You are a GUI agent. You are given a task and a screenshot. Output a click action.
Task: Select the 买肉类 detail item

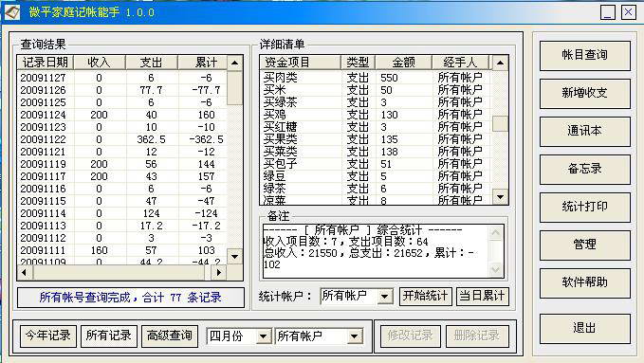(376, 77)
